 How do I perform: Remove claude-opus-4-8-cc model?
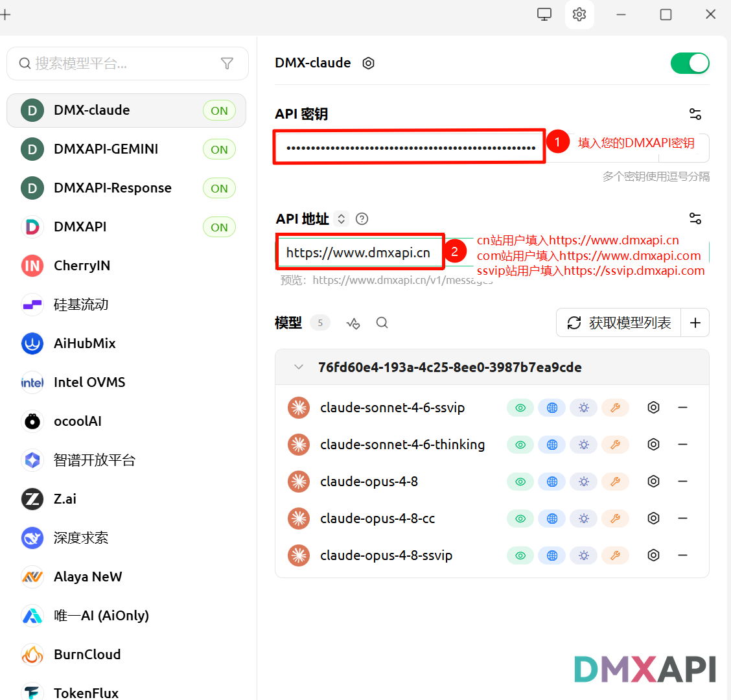point(682,518)
